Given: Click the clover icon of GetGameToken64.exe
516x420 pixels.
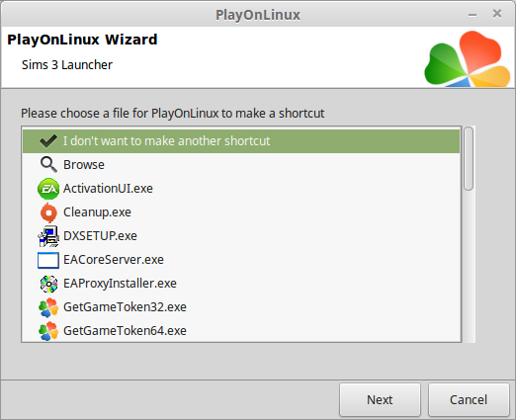Looking at the screenshot, I should click(48, 331).
